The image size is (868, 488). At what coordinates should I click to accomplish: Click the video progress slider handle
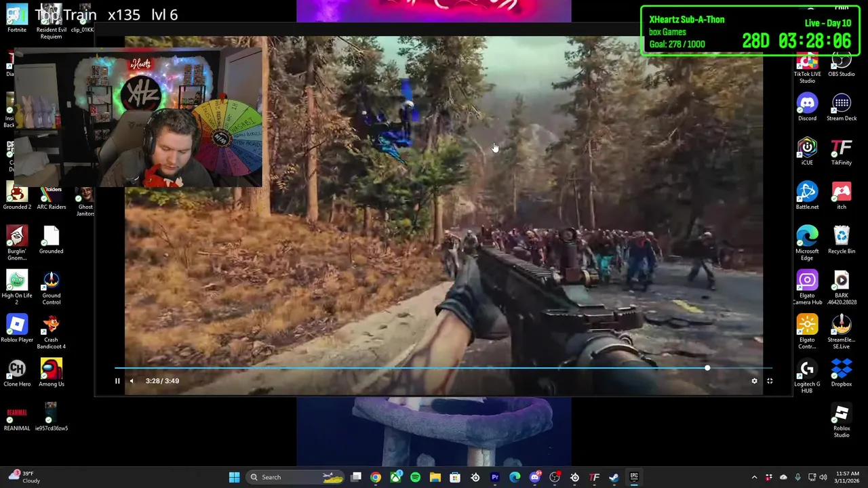pyautogui.click(x=707, y=368)
